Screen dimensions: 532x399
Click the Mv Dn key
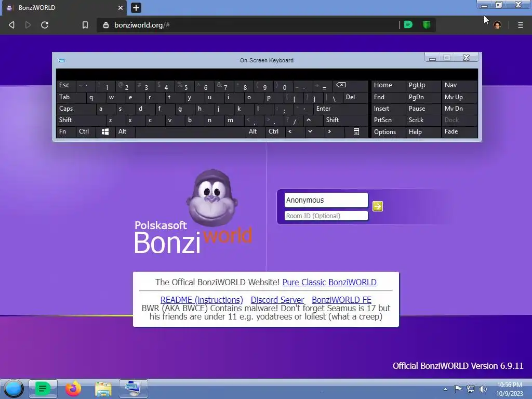pos(459,109)
